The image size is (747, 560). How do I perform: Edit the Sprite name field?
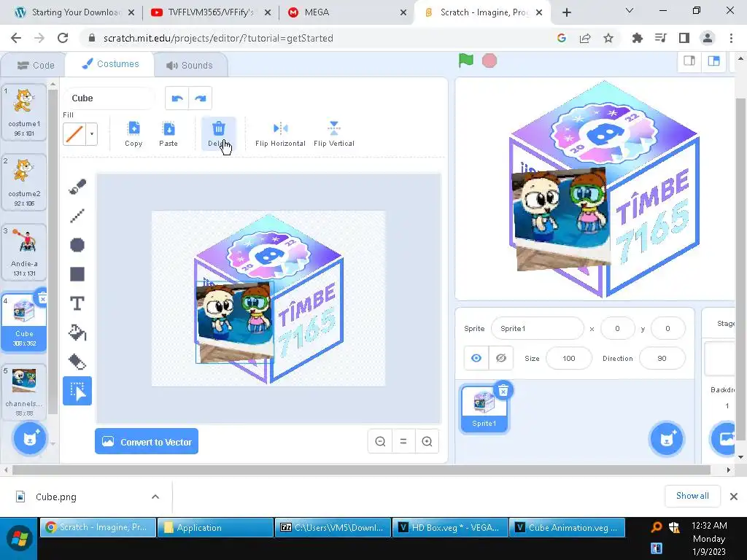click(538, 329)
